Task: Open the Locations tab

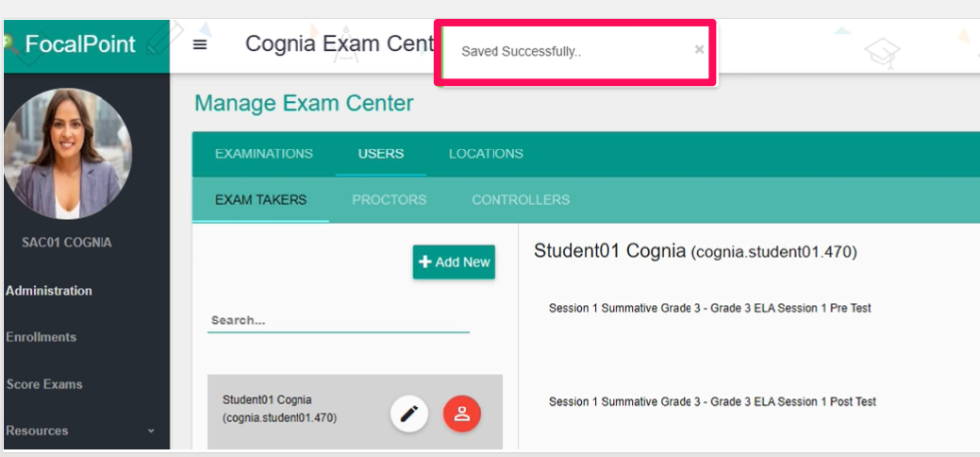Action: pyautogui.click(x=486, y=153)
